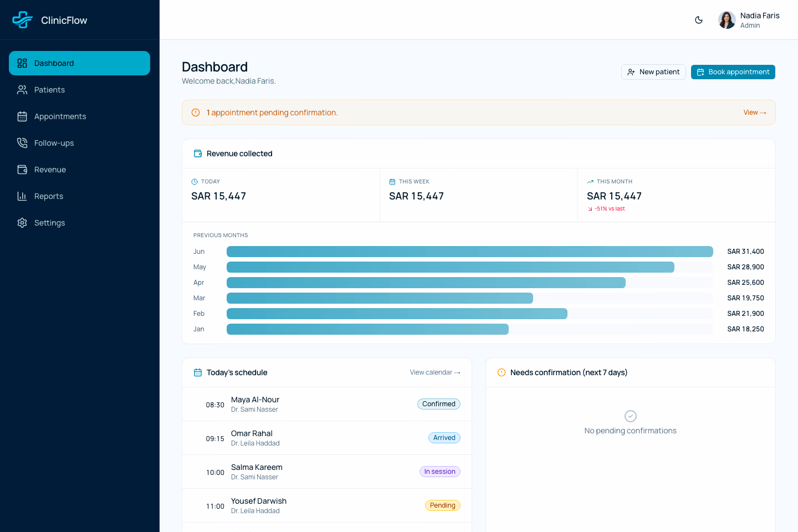This screenshot has height=532, width=798.
Task: Click Salma Kareem appointment name
Action: 257,467
